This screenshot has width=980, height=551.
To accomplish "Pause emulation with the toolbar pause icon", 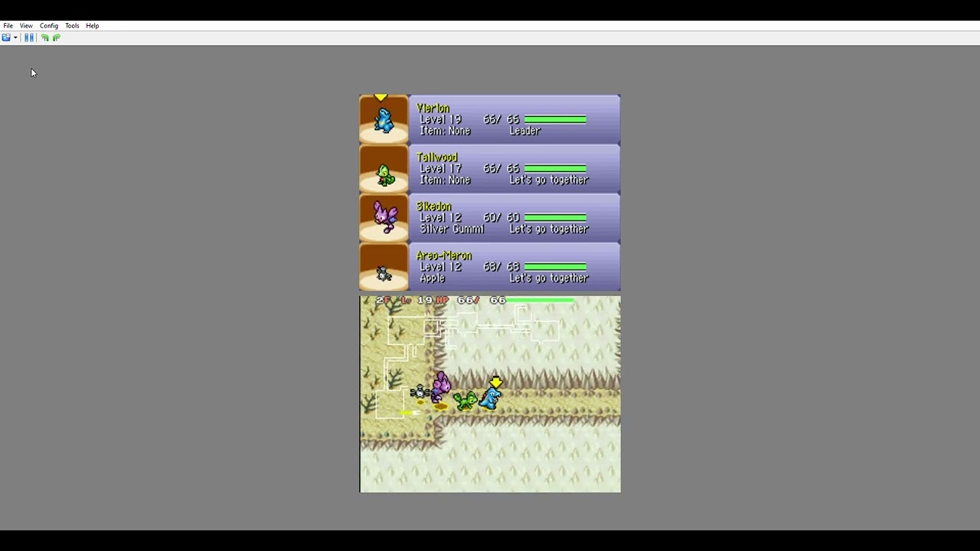I will coord(29,37).
